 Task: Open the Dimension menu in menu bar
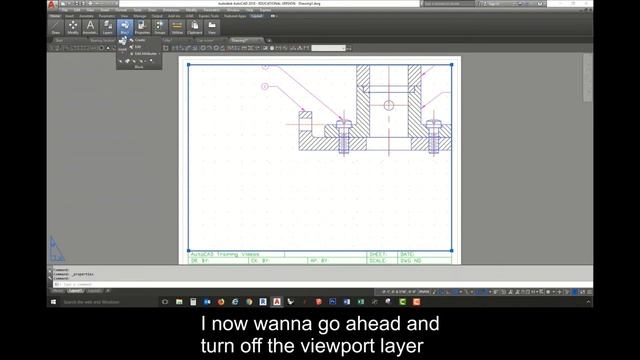point(171,10)
